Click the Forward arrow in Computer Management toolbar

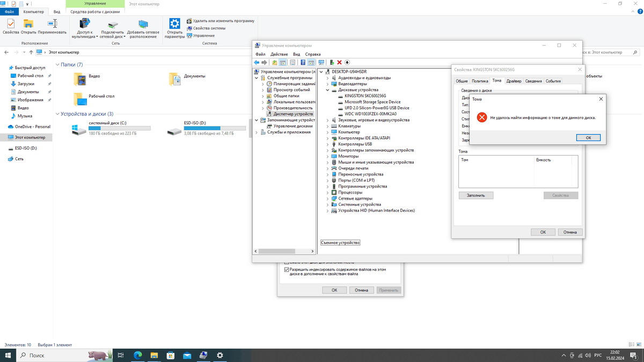click(x=264, y=62)
